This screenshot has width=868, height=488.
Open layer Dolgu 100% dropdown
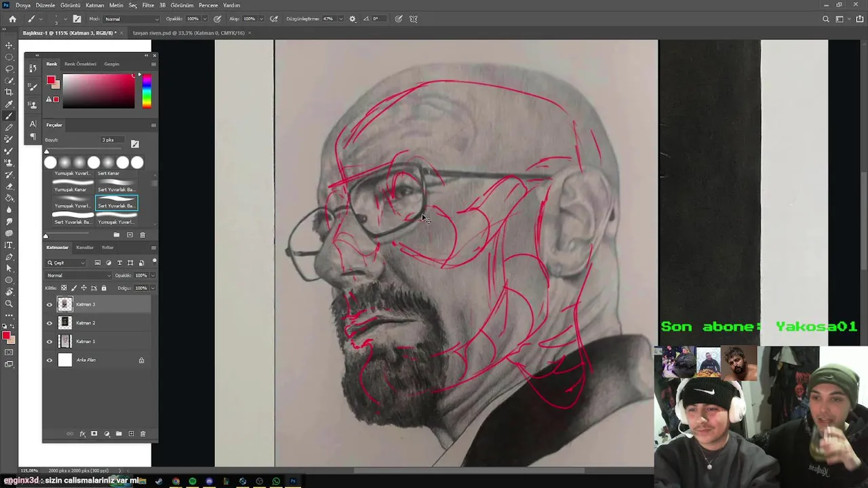click(153, 288)
